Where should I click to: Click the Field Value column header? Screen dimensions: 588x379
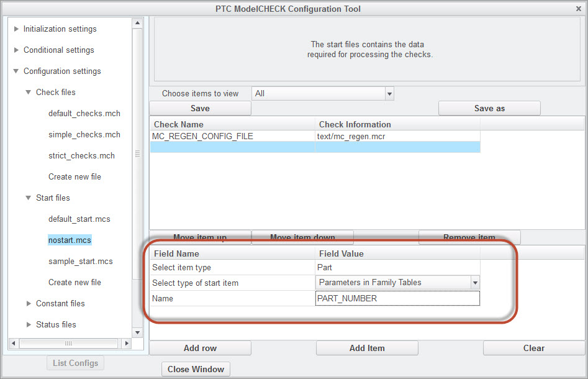tap(397, 253)
